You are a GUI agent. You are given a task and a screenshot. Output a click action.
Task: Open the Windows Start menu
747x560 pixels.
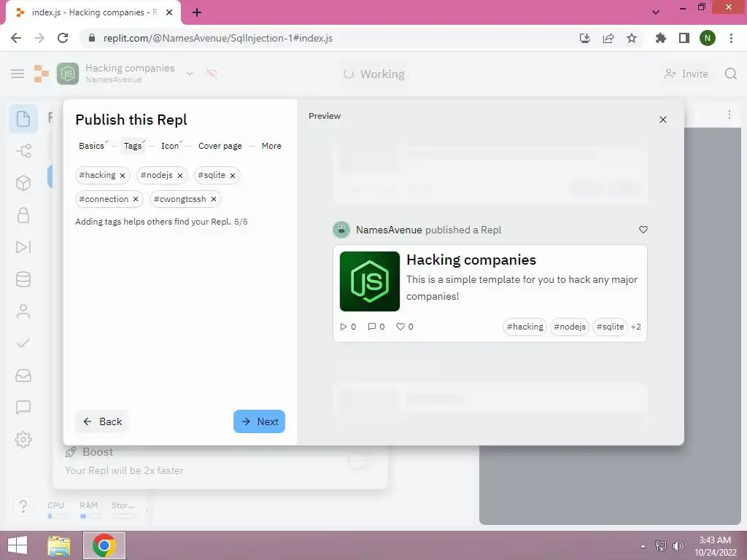[x=18, y=545]
